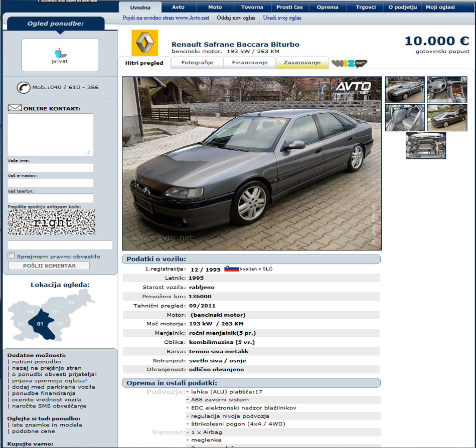Switch to the Hitri pregled tab
The height and width of the screenshot is (448, 476).
pos(144,63)
